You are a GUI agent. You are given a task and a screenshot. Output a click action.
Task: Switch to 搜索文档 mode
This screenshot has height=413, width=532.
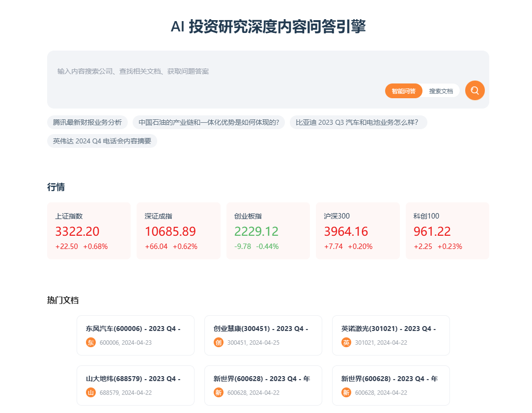tap(441, 91)
